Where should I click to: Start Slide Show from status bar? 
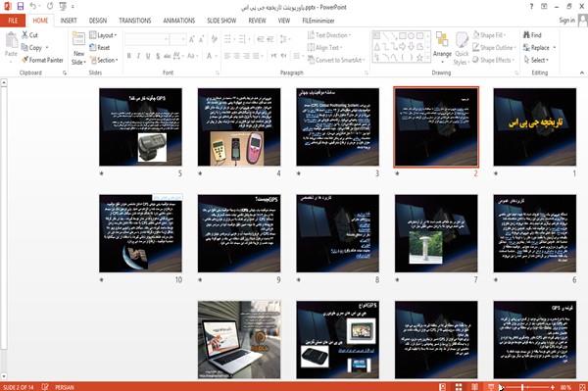[491, 387]
